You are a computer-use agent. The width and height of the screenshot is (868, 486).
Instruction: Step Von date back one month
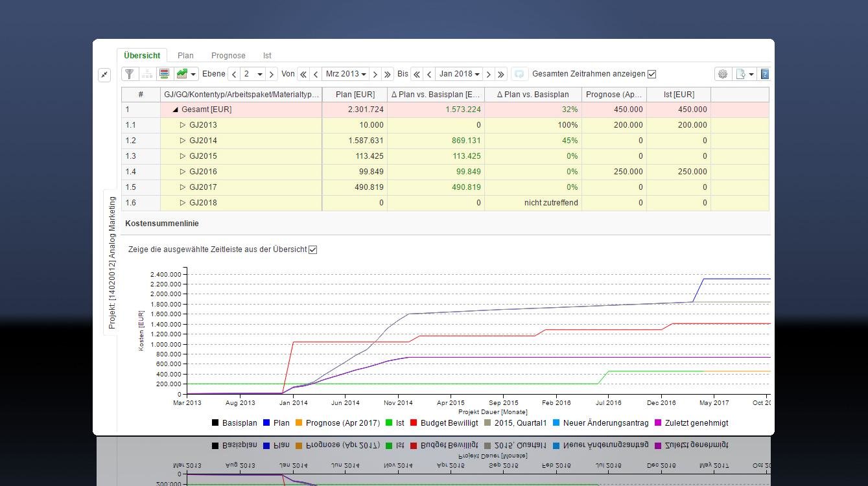pyautogui.click(x=316, y=75)
